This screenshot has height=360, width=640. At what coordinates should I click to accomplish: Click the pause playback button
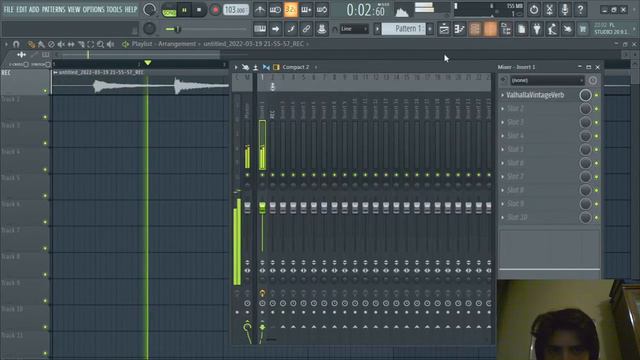click(184, 10)
